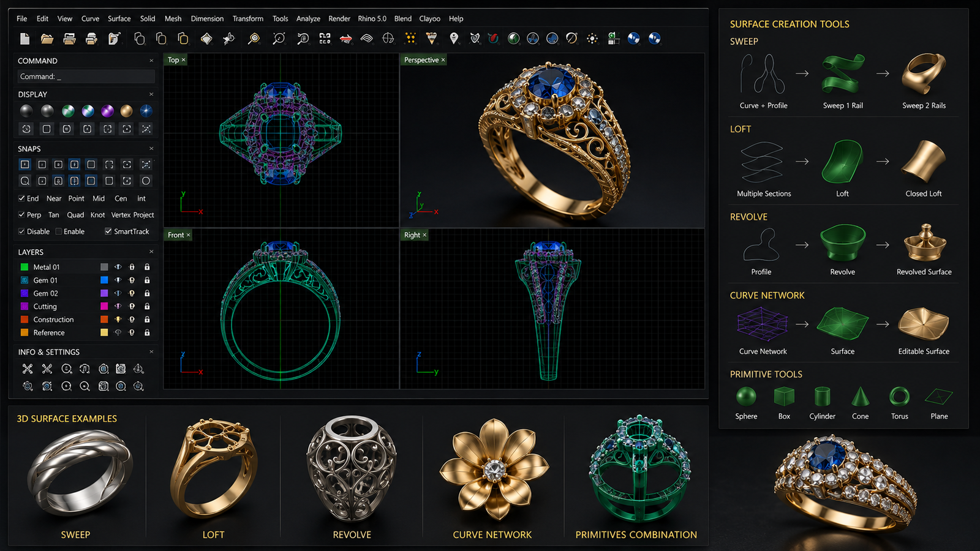Open the Curve menu
The width and height of the screenshot is (980, 551).
(x=90, y=19)
